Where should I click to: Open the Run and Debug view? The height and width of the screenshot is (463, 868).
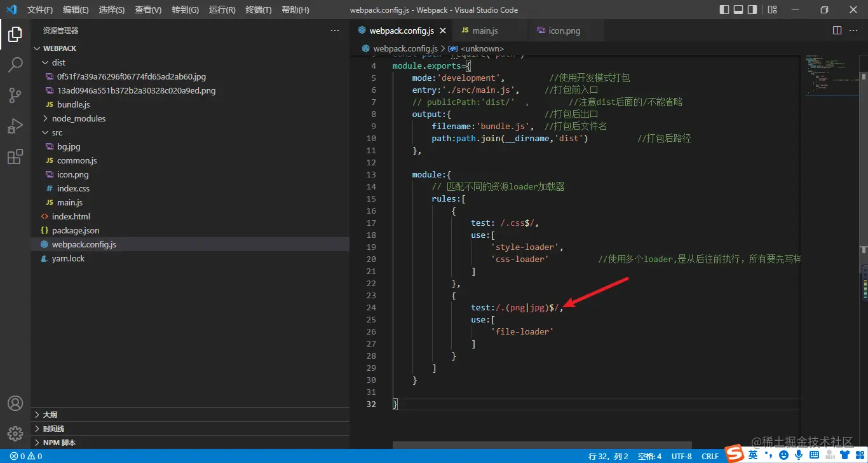(15, 126)
